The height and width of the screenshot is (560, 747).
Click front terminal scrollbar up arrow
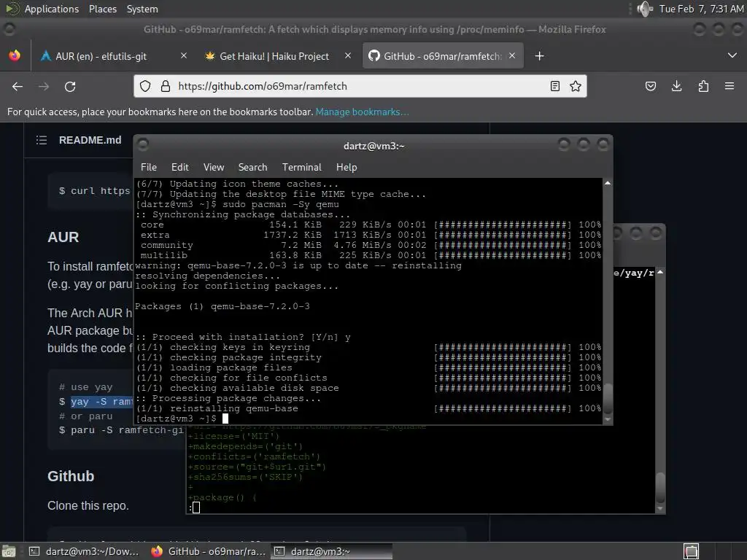[x=608, y=183]
